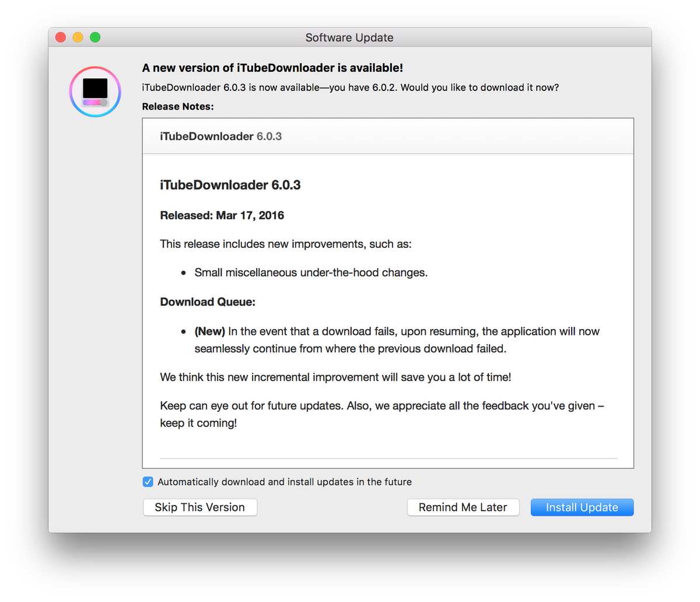
Task: Click the release notes header iTubeDownloader 6.0.3
Action: 221,136
